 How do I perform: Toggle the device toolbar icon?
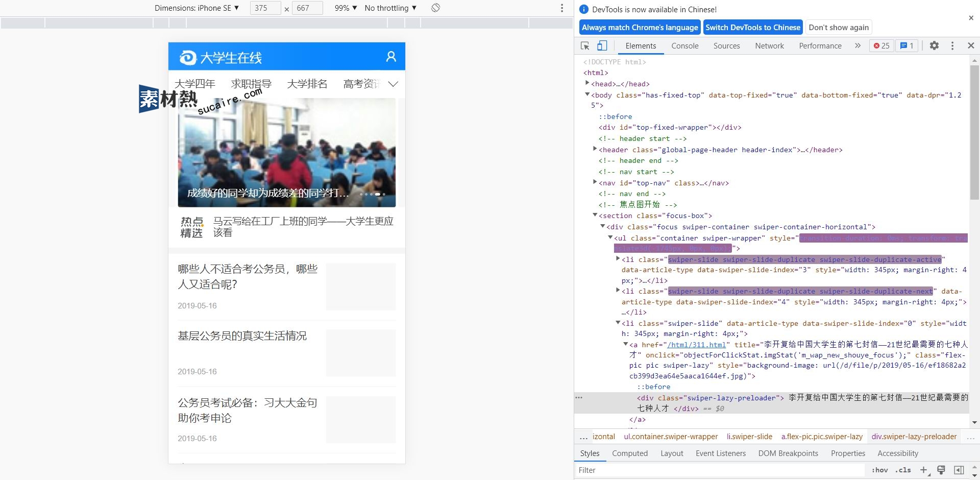tap(602, 46)
